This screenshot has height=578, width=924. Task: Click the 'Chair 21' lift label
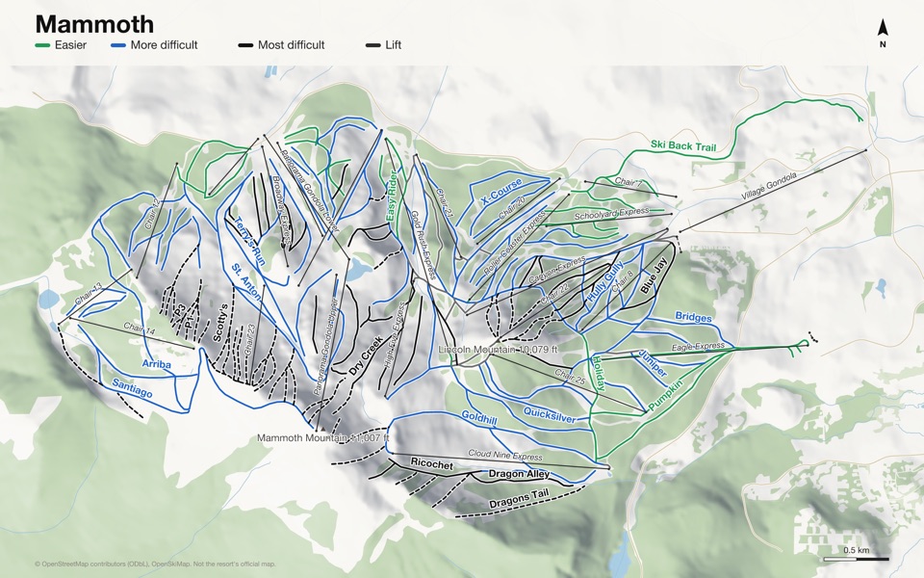click(444, 202)
